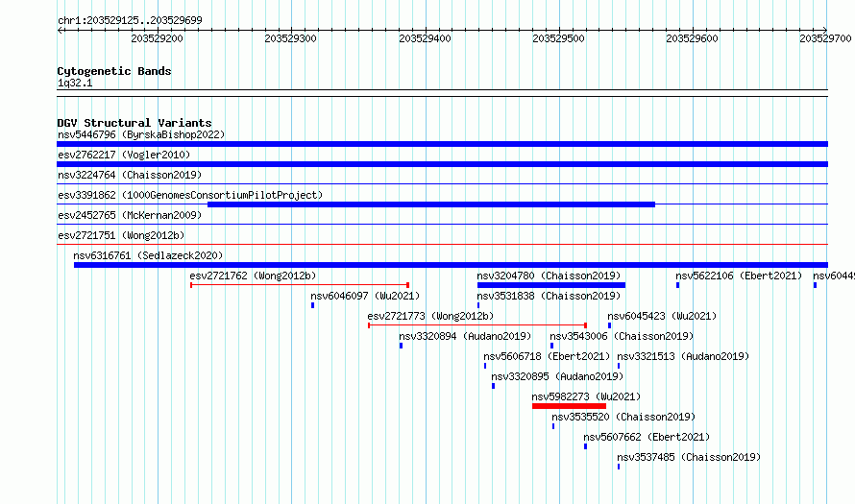Click nsv3537485 (Chaisson2019) label
The width and height of the screenshot is (855, 504).
pyautogui.click(x=689, y=457)
